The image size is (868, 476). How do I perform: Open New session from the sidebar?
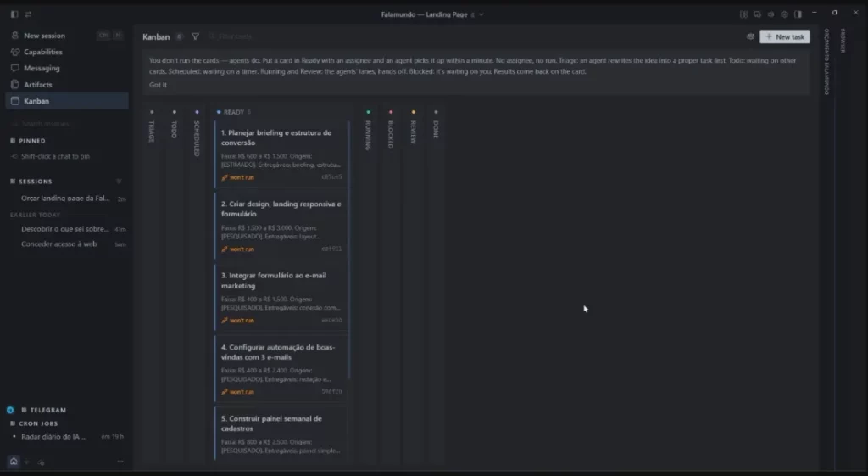pyautogui.click(x=67, y=36)
